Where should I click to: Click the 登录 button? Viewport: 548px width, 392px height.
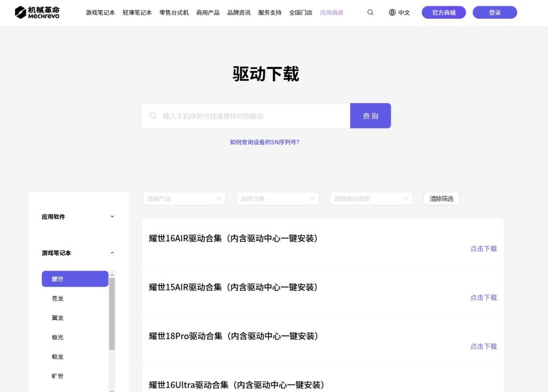494,12
